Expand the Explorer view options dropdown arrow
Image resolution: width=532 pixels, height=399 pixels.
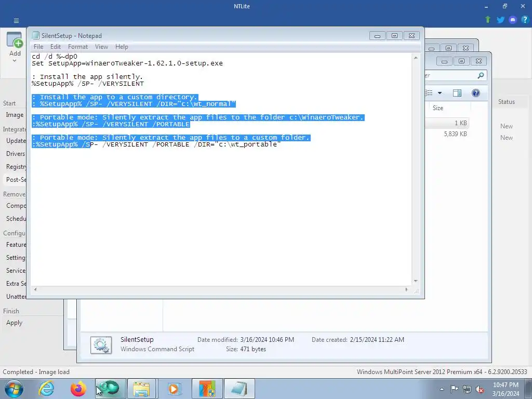(440, 93)
